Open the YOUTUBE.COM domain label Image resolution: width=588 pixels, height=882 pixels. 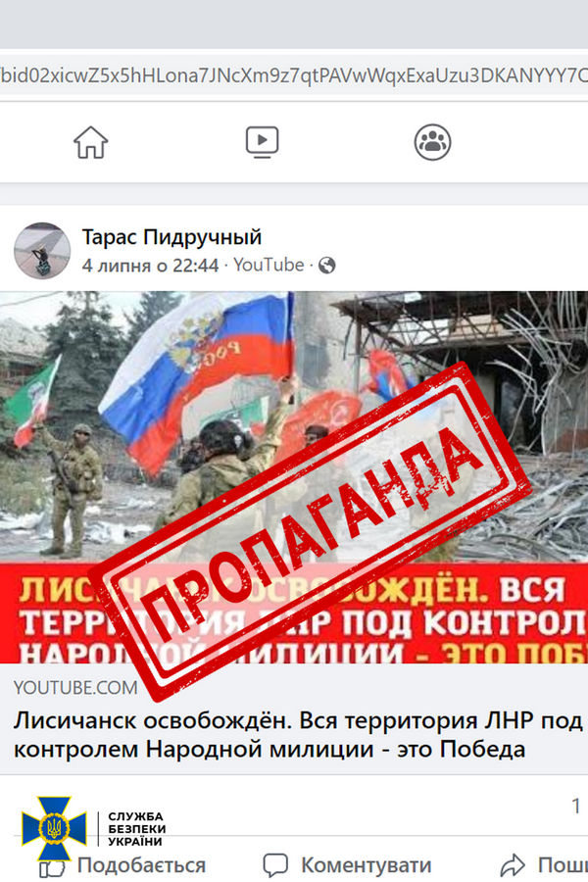click(x=75, y=687)
